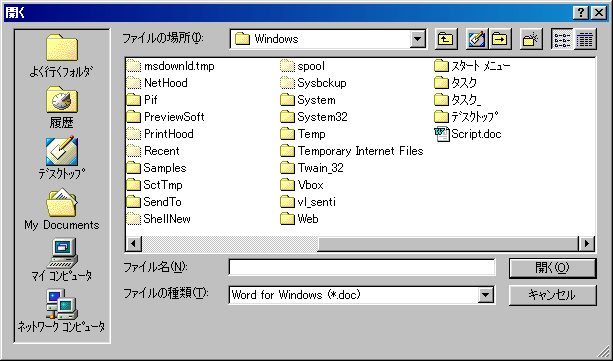Switch to list view
This screenshot has height=361, width=613.
coord(562,39)
